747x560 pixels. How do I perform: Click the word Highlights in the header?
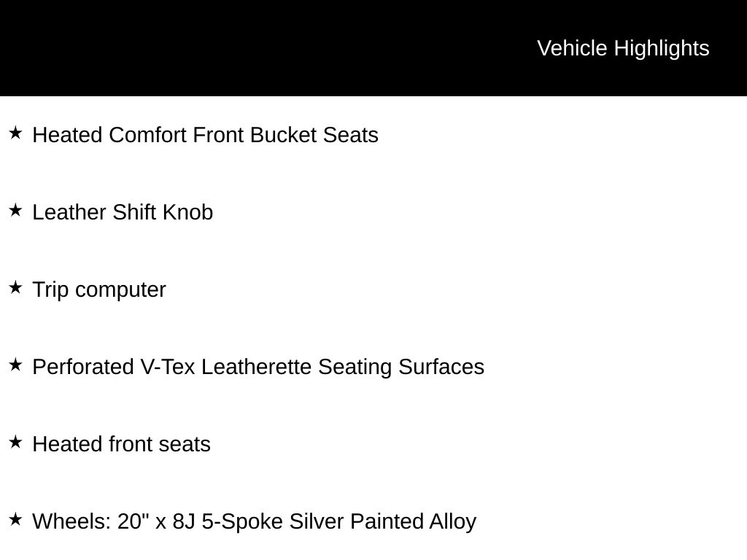[x=662, y=49]
